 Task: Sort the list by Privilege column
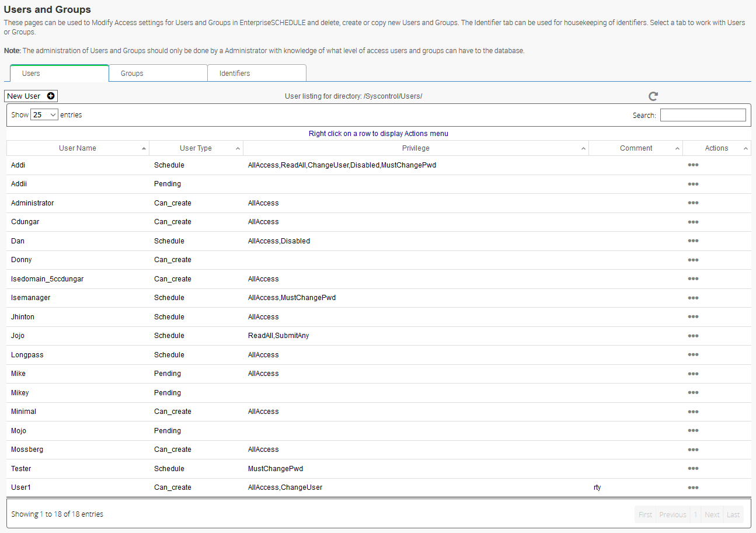[416, 148]
